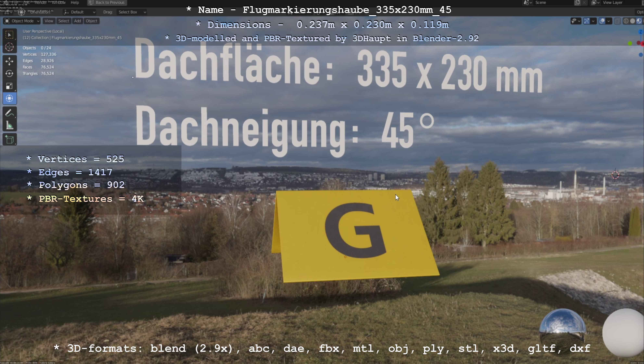Open the Object Mode dropdown

click(x=22, y=21)
